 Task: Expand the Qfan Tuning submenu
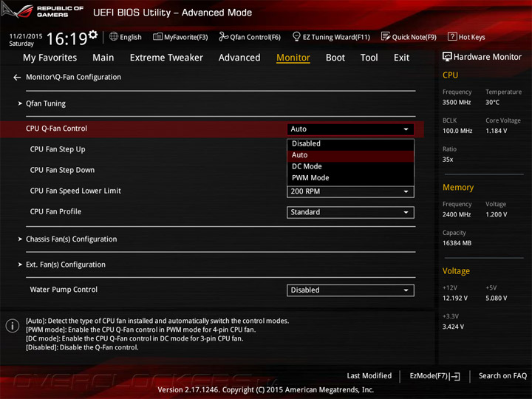46,103
